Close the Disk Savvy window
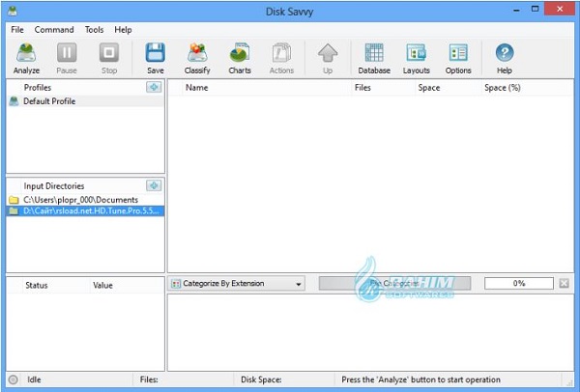The image size is (580, 392). pos(560,10)
